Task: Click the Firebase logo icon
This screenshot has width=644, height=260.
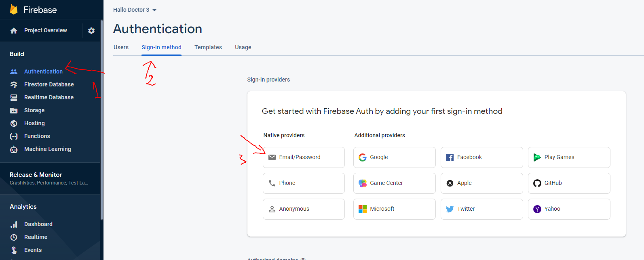Action: [14, 10]
